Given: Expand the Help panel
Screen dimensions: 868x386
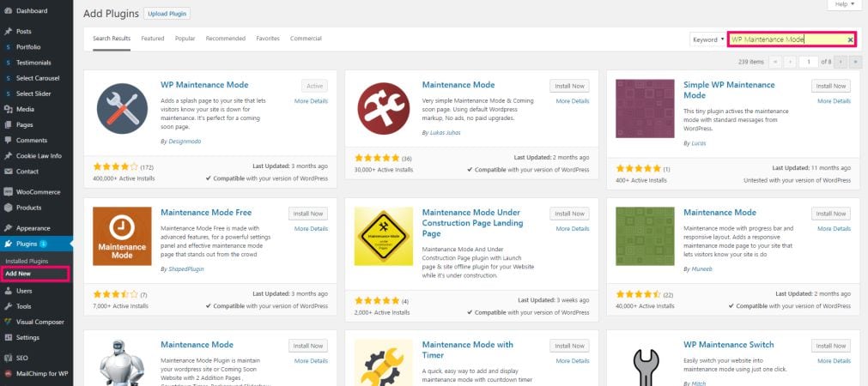Looking at the screenshot, I should [845, 4].
